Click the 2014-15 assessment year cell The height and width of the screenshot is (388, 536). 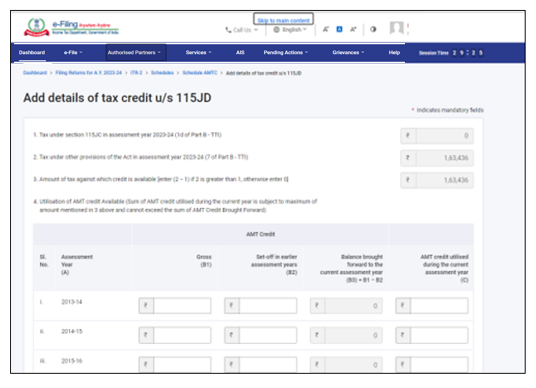point(72,331)
